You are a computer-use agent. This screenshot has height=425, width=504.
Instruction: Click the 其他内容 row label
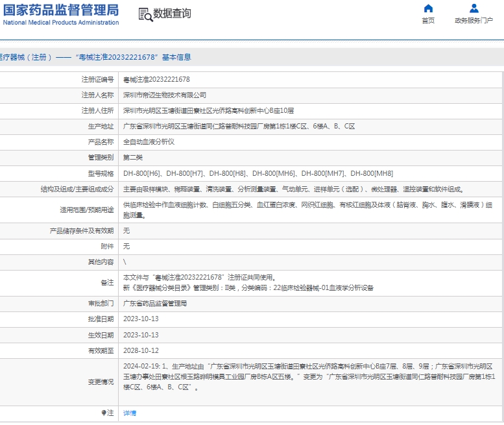[x=101, y=262]
